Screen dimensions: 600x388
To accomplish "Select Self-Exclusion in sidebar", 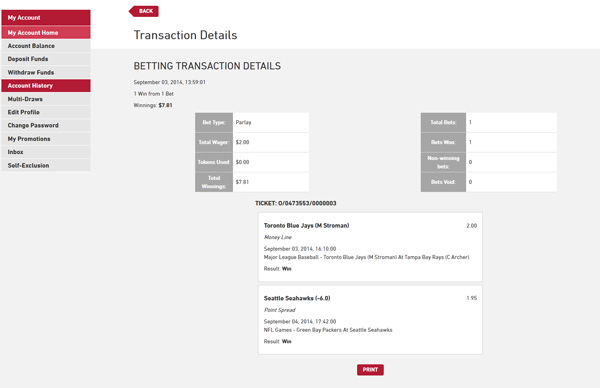I will [x=46, y=165].
